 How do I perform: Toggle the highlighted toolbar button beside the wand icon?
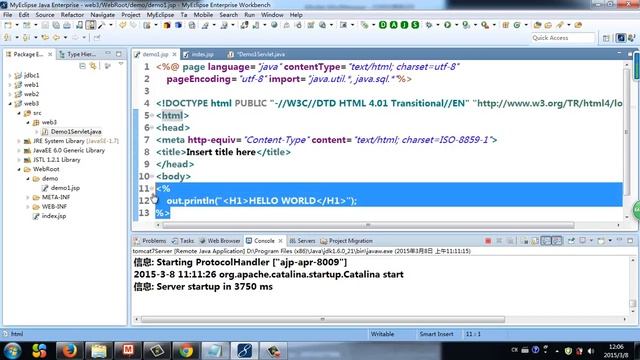coord(91,25)
